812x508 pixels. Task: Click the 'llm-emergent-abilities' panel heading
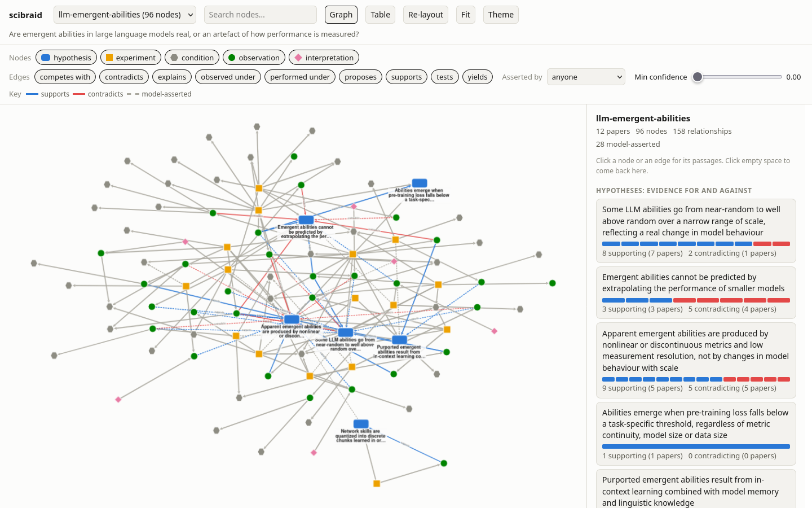(643, 119)
